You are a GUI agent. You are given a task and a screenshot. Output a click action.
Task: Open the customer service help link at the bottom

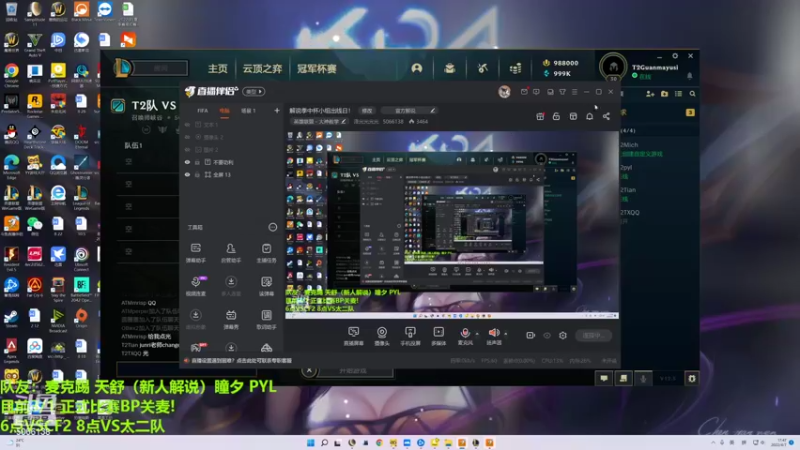pyautogui.click(x=241, y=361)
